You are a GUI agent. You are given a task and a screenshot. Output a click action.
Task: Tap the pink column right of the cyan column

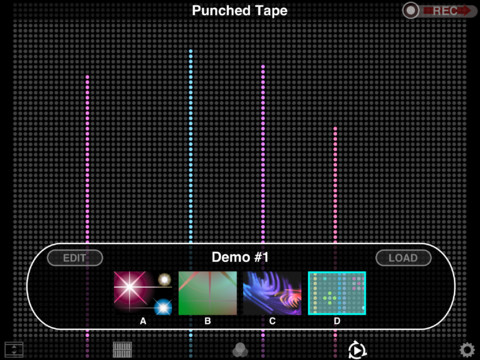pyautogui.click(x=263, y=154)
